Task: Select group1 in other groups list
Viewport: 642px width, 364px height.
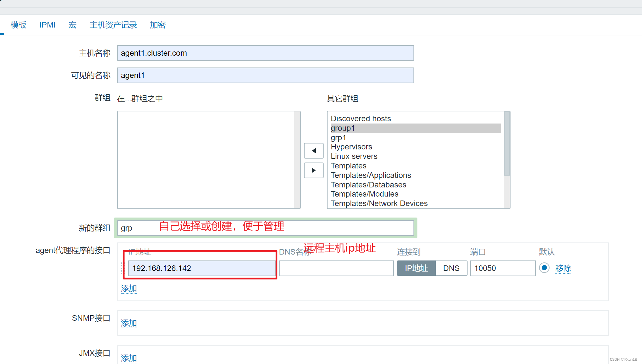Action: pos(415,128)
